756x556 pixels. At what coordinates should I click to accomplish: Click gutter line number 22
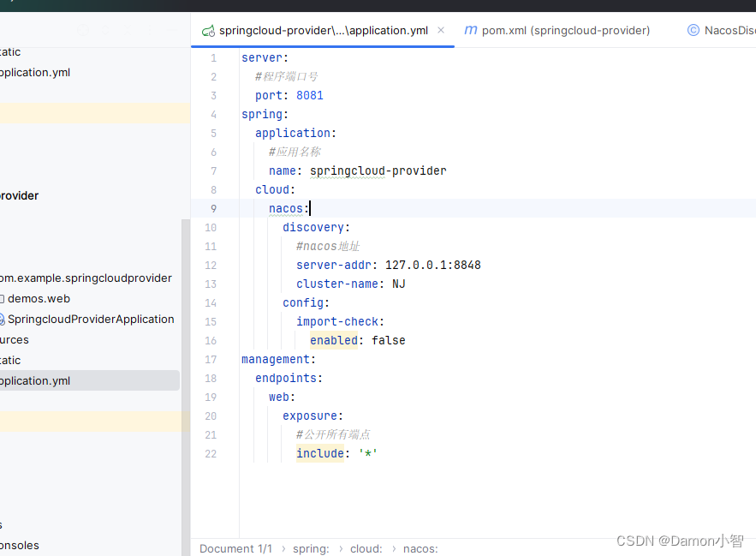pyautogui.click(x=211, y=454)
